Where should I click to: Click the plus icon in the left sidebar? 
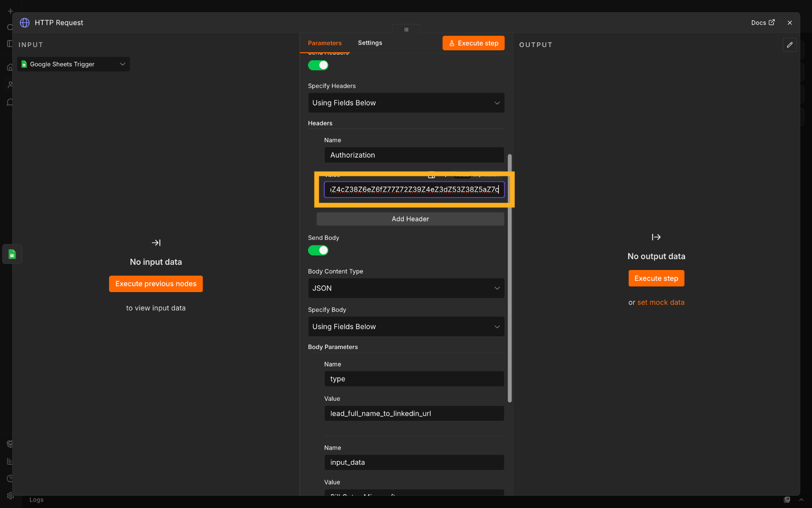pyautogui.click(x=10, y=11)
